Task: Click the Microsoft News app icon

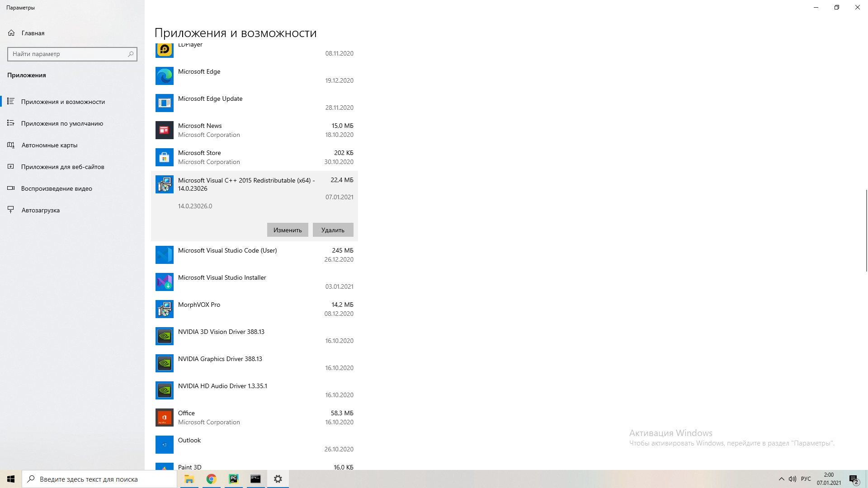Action: (x=164, y=130)
